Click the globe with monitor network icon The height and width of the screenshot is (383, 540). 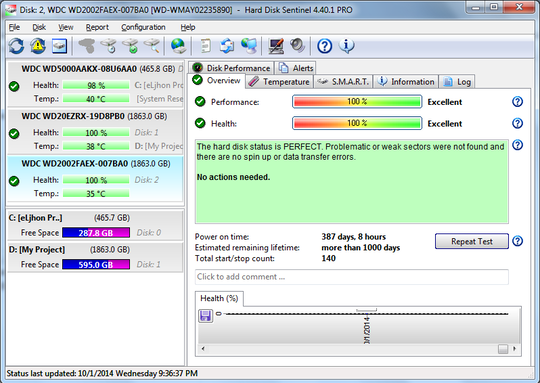(x=249, y=46)
